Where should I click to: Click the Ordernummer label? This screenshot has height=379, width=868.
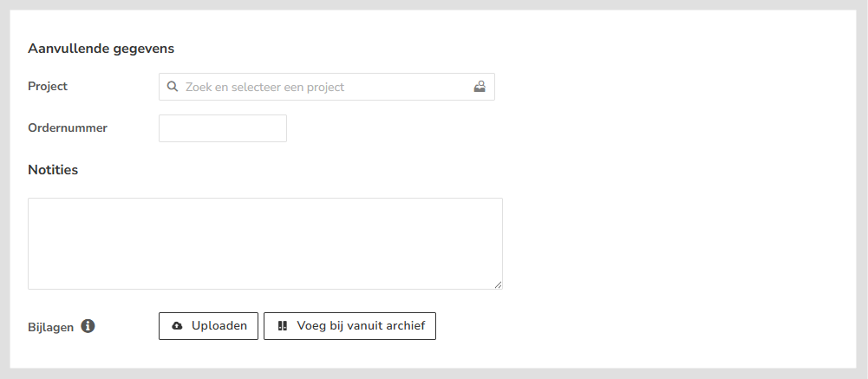click(x=68, y=128)
